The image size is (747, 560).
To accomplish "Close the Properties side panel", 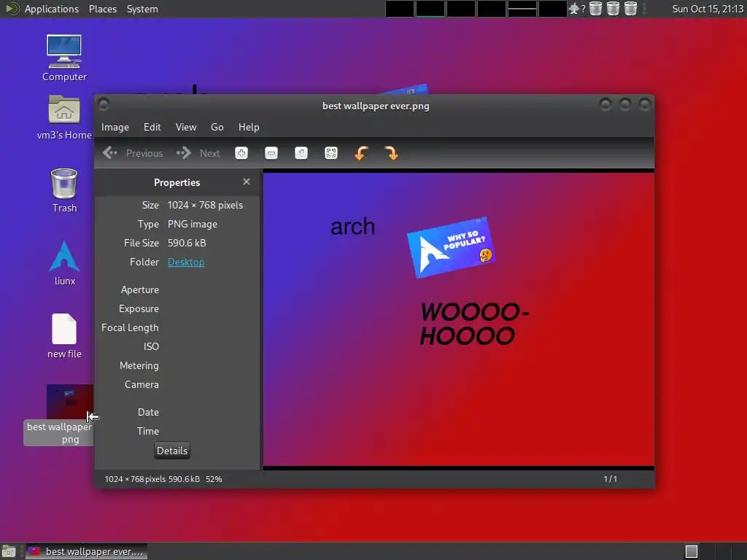I will (247, 182).
